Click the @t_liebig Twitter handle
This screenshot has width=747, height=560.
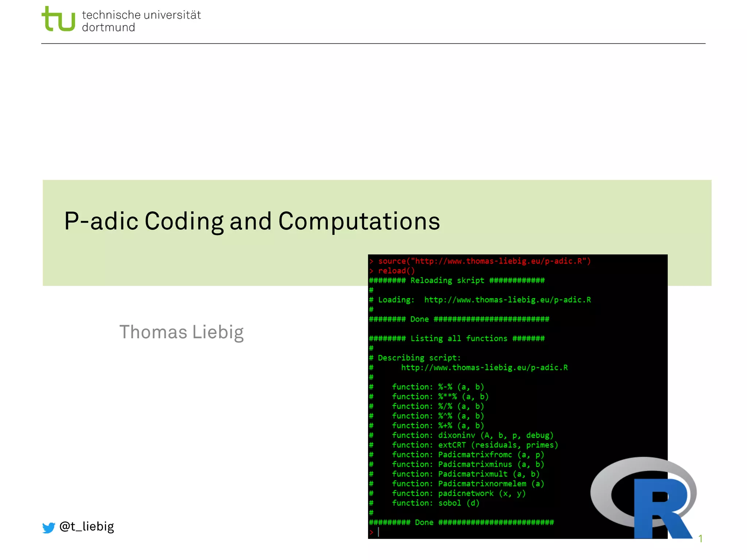[87, 526]
